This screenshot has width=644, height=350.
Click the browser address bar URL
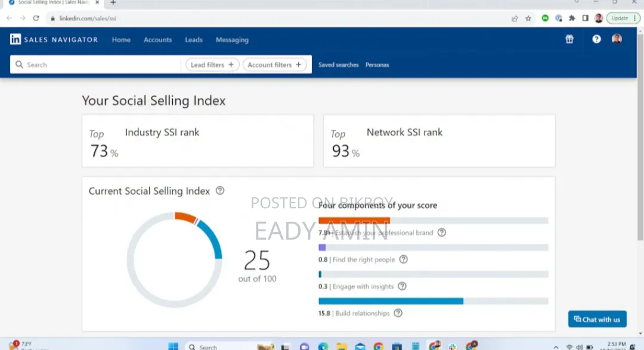(x=88, y=18)
